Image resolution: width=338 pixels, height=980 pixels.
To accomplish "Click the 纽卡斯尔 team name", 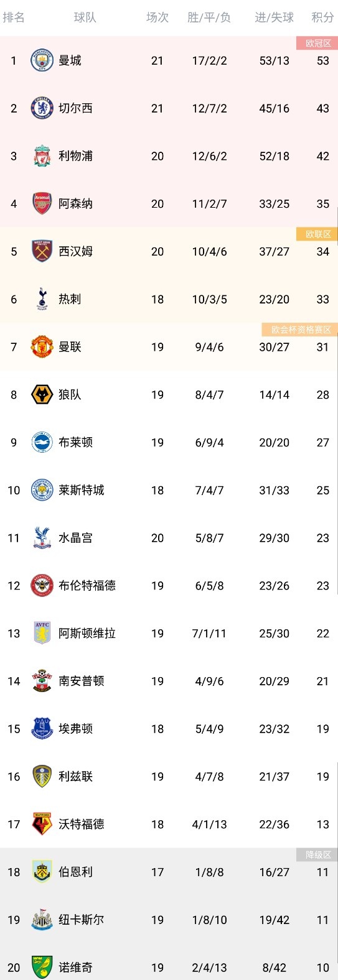I will point(82,920).
